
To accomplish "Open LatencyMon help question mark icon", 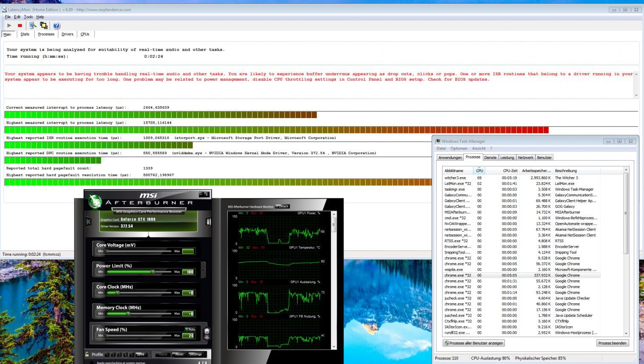I will tap(56, 25).
